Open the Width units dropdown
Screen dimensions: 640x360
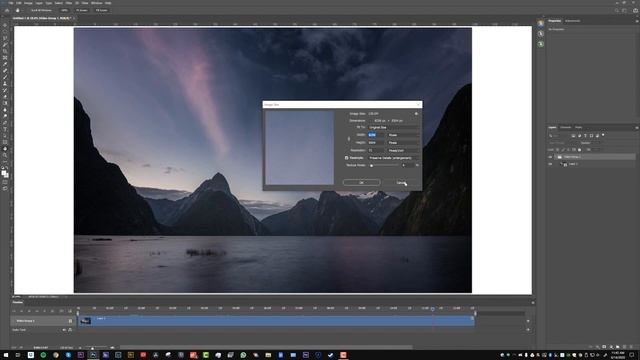point(403,135)
